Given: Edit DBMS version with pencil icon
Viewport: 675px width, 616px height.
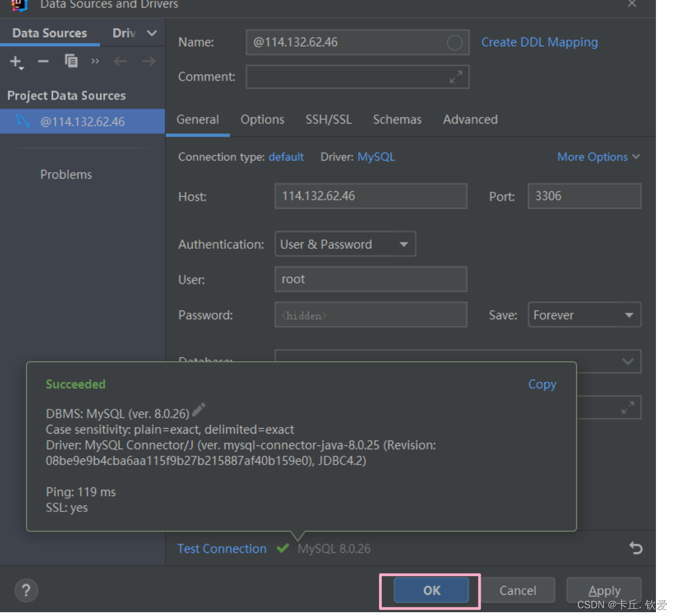Looking at the screenshot, I should [x=199, y=410].
